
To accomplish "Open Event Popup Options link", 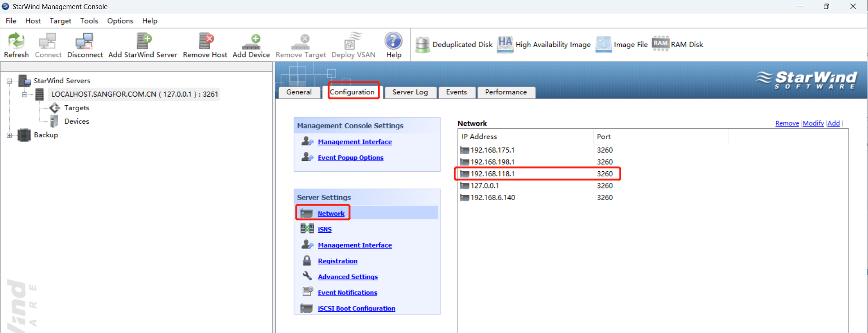I will [351, 158].
